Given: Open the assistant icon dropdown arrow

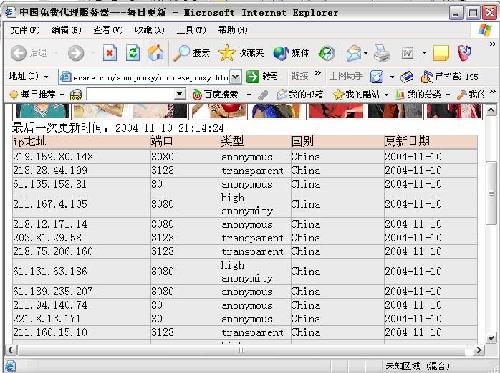Looking at the screenshot, I should (392, 77).
